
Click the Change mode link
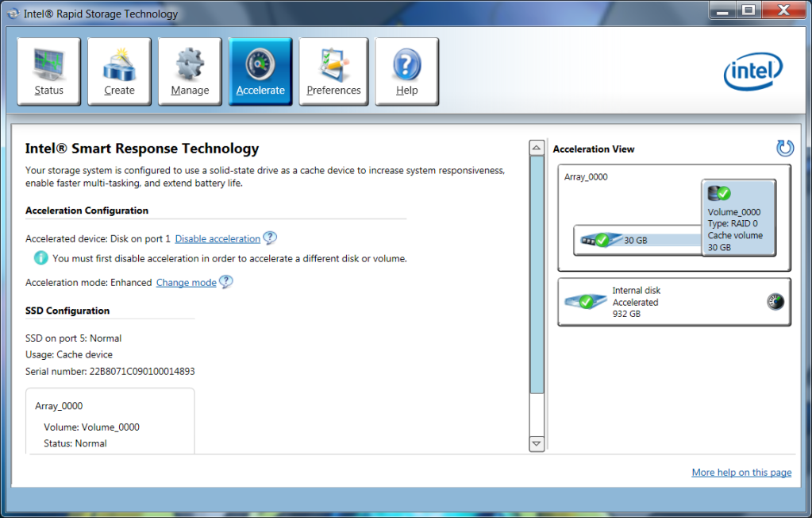[187, 283]
